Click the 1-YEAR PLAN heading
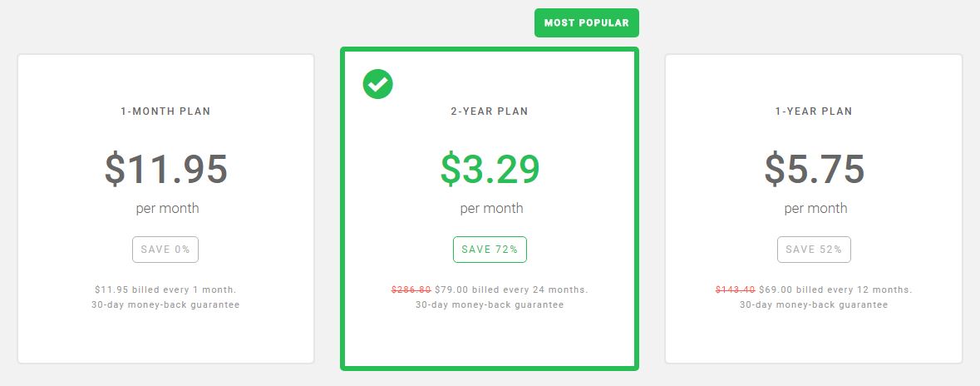This screenshot has height=386, width=980. point(814,111)
